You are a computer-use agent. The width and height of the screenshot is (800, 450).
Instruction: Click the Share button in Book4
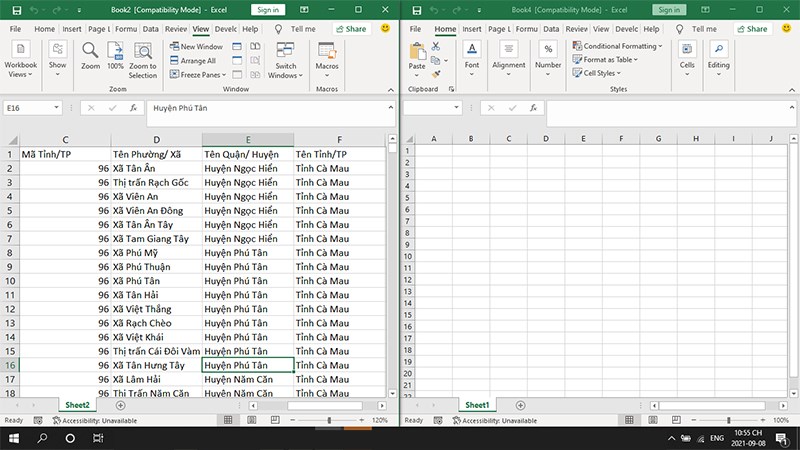(750, 29)
